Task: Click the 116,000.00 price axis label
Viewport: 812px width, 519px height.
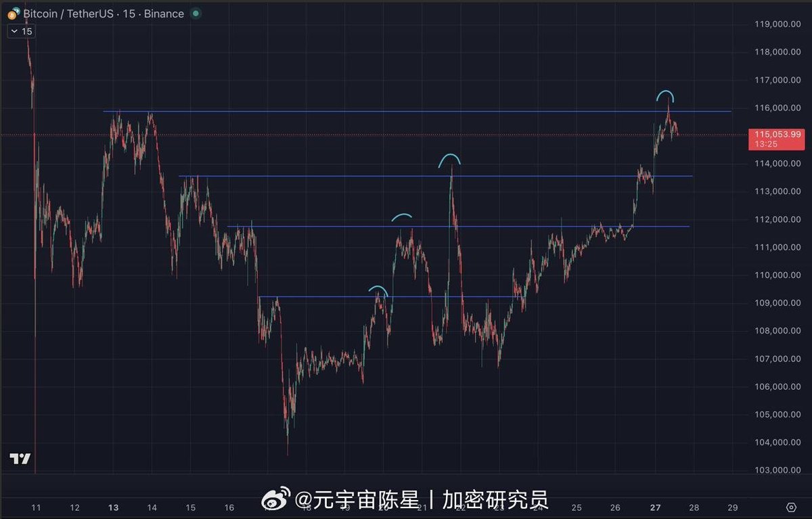Action: [x=777, y=108]
